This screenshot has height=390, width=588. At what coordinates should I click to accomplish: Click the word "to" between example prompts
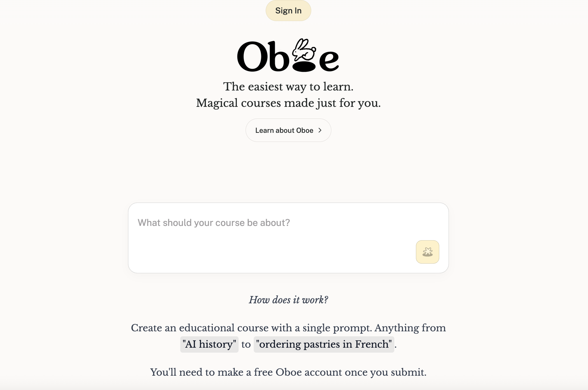(x=246, y=344)
